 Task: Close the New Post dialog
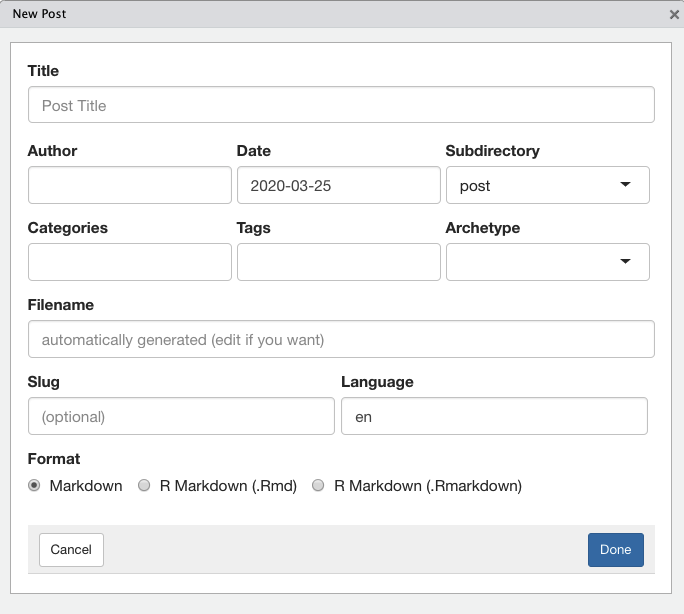tap(674, 14)
